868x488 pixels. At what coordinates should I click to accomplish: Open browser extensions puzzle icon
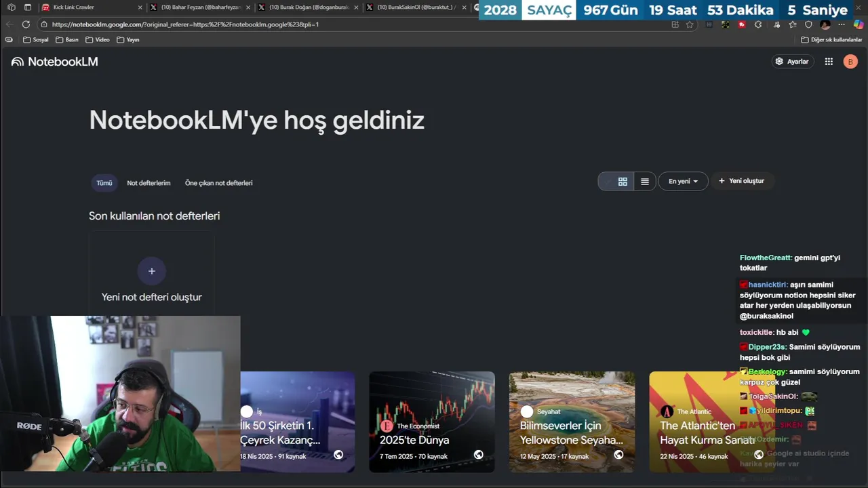tap(758, 24)
